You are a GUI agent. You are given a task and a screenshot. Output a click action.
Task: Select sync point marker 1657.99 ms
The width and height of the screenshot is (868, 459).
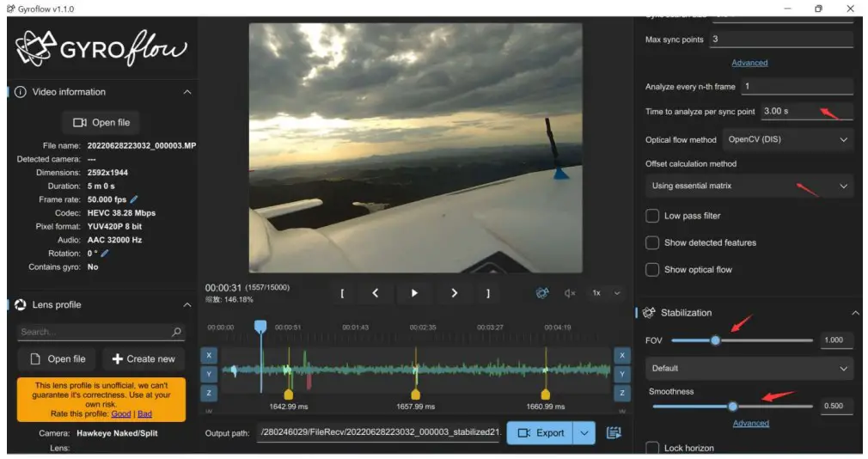(x=416, y=395)
